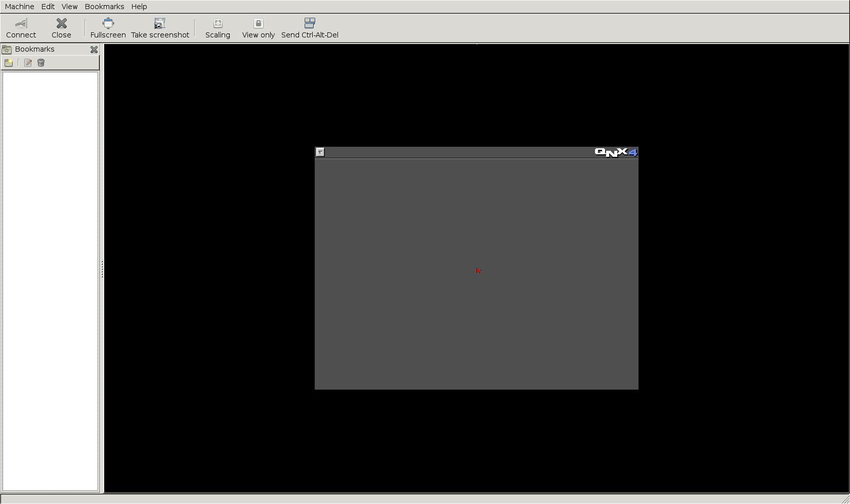Open the QNX window dropdown menu button
The width and height of the screenshot is (850, 504).
point(320,152)
